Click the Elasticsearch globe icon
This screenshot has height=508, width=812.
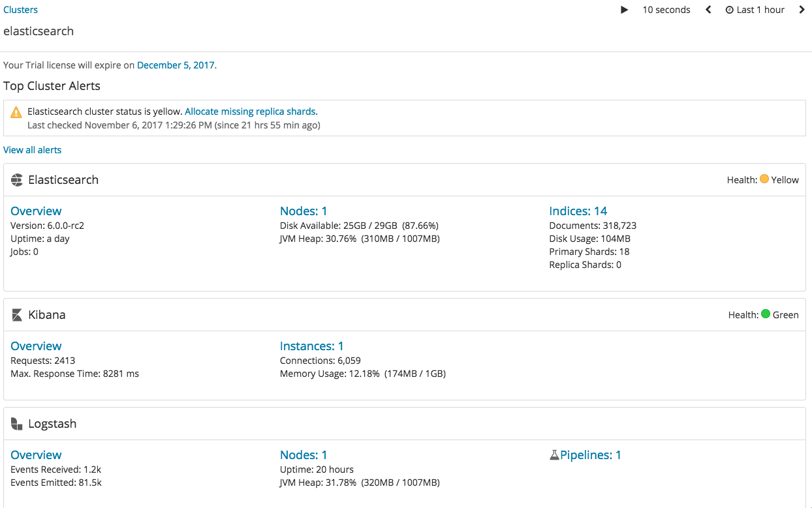click(x=17, y=180)
